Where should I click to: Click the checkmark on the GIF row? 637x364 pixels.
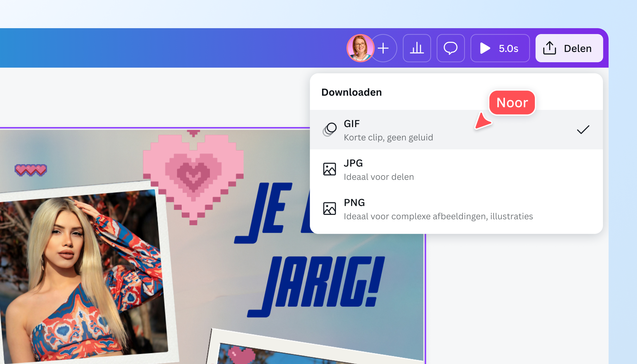pyautogui.click(x=583, y=129)
